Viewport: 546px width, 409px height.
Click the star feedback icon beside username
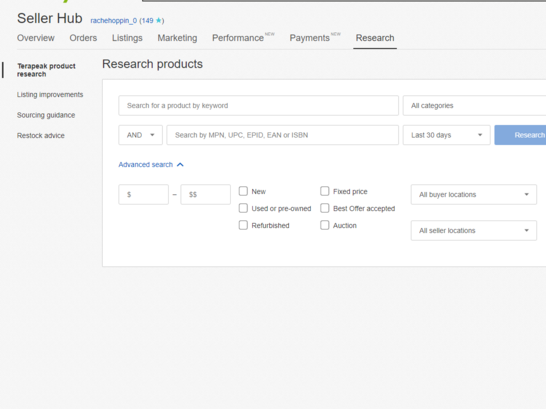(x=158, y=21)
